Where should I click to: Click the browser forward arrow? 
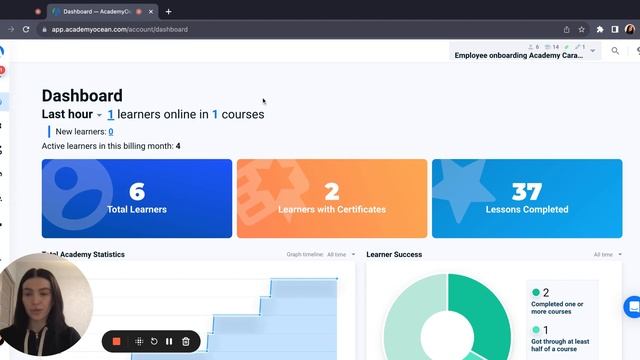point(11,29)
